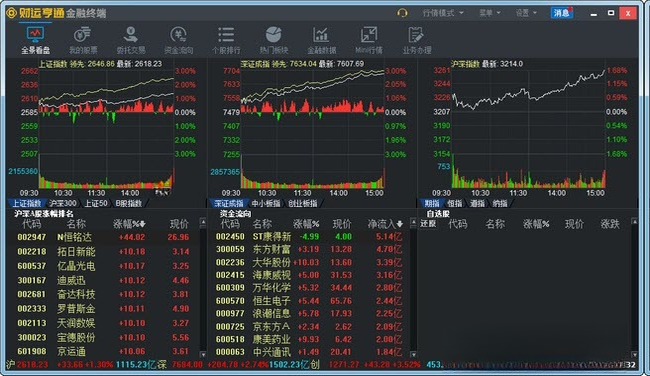
Task: Select capital flow row 万华化学
Action: click(x=310, y=288)
